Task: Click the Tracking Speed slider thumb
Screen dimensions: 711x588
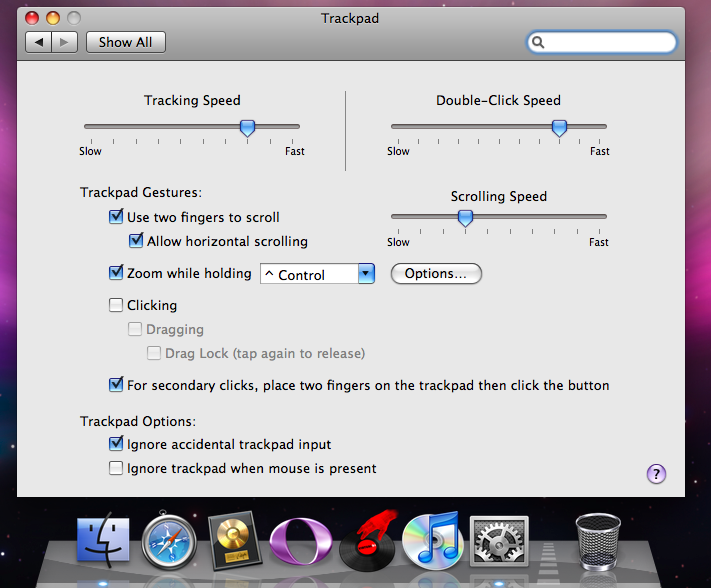Action: (247, 128)
